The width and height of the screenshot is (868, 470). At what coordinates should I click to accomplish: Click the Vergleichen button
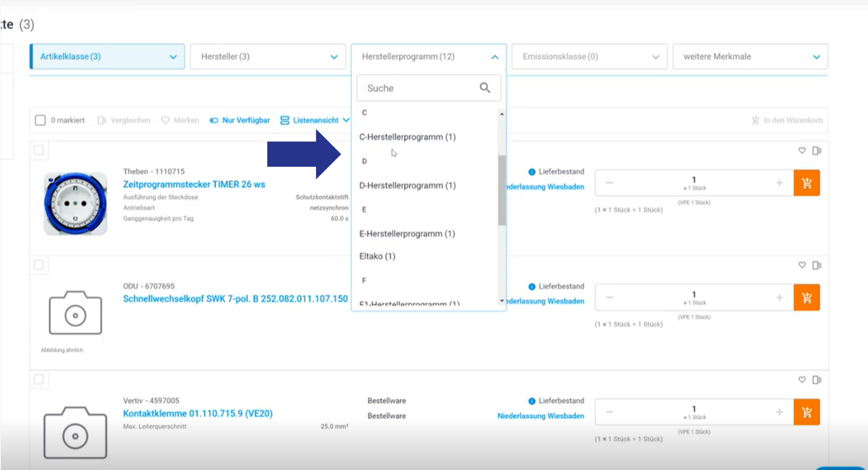pos(124,120)
